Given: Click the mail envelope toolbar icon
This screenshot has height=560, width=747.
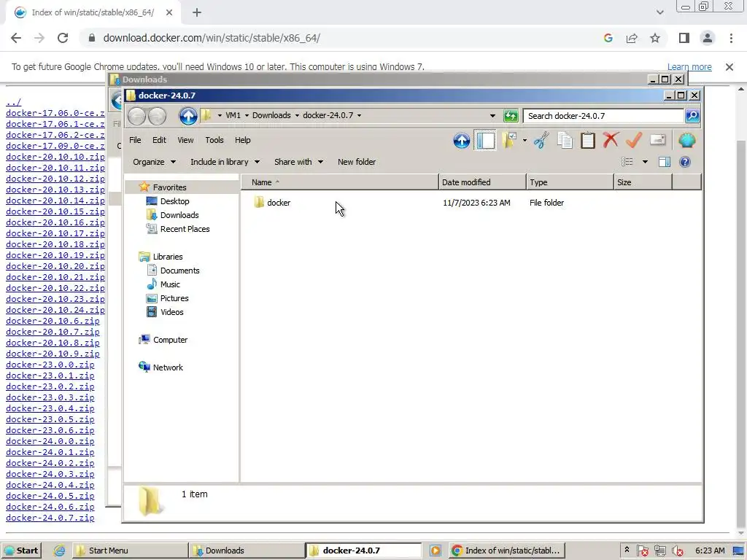Looking at the screenshot, I should 657,140.
